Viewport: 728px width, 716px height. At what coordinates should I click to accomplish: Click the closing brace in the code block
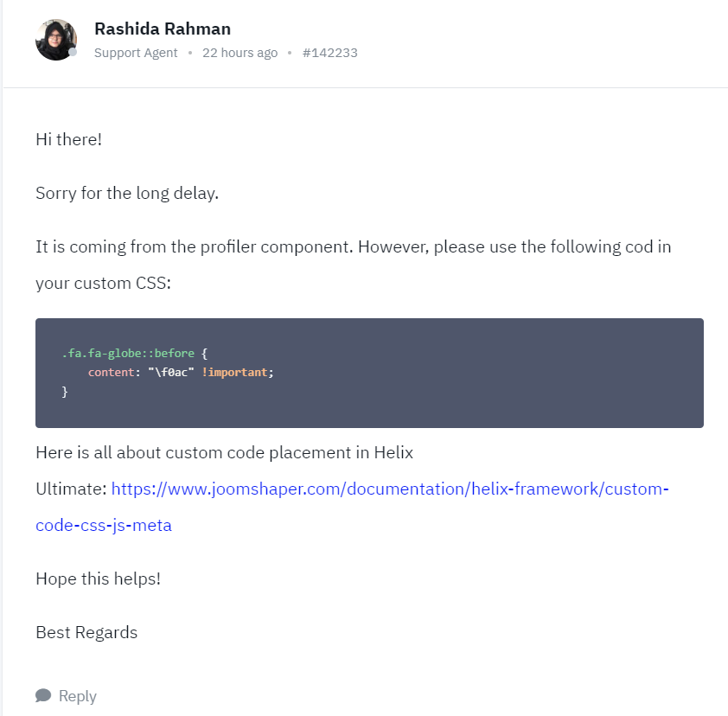[x=65, y=392]
